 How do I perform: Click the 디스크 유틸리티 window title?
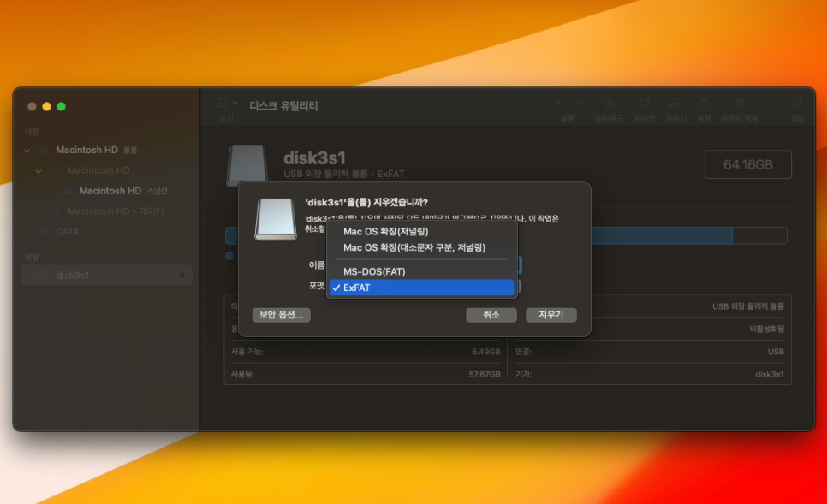tap(283, 105)
